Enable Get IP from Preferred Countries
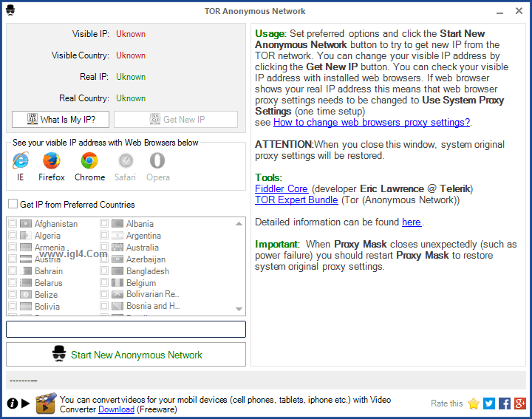This screenshot has height=419, width=532. pyautogui.click(x=13, y=203)
